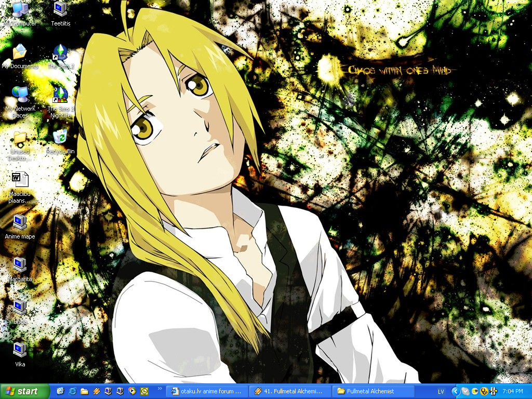532x399 pixels.
Task: Launch Outlook Express from Quick Launch
Action: click(x=60, y=391)
